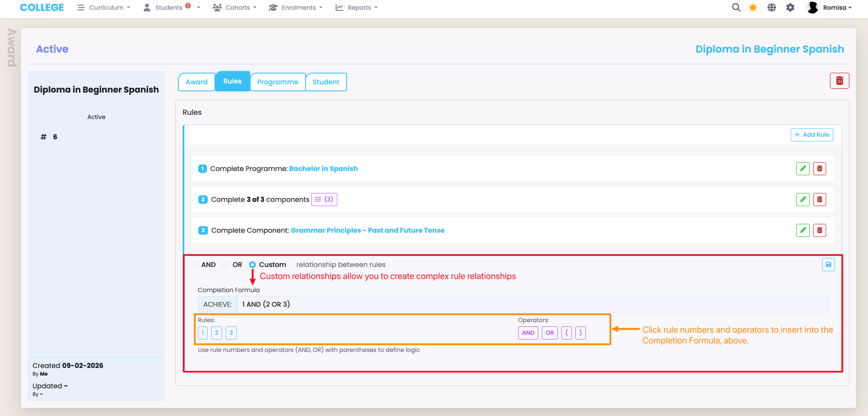Viewport: 868px width, 416px height.
Task: Select the Custom relationship radio button
Action: click(x=252, y=265)
